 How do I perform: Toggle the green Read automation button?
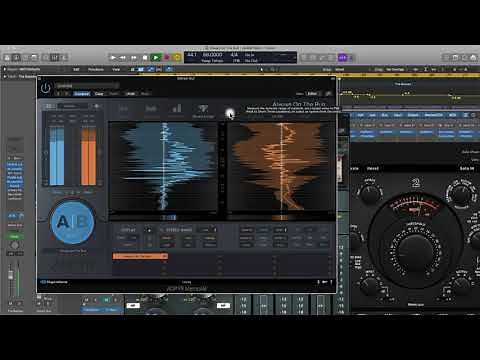[x=14, y=236]
